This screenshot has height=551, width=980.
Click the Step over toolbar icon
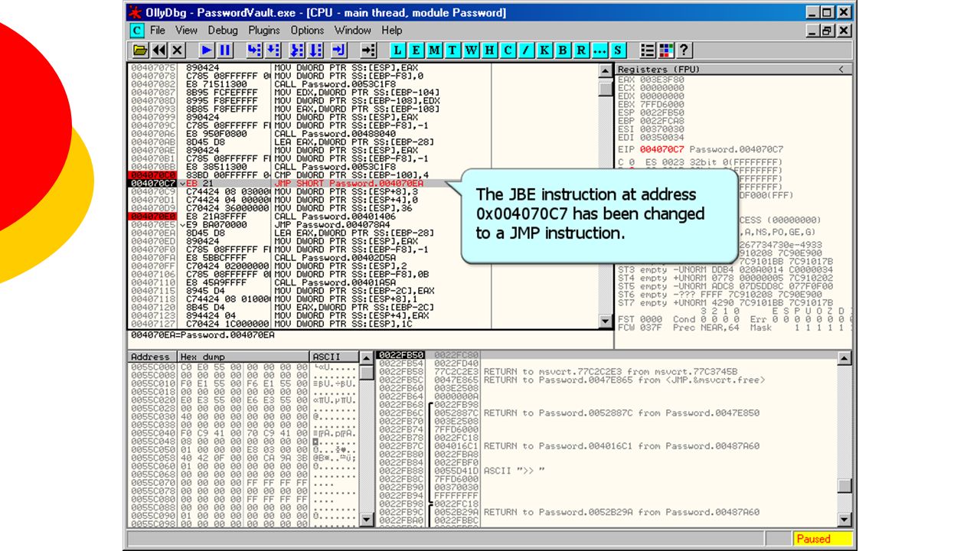click(273, 51)
